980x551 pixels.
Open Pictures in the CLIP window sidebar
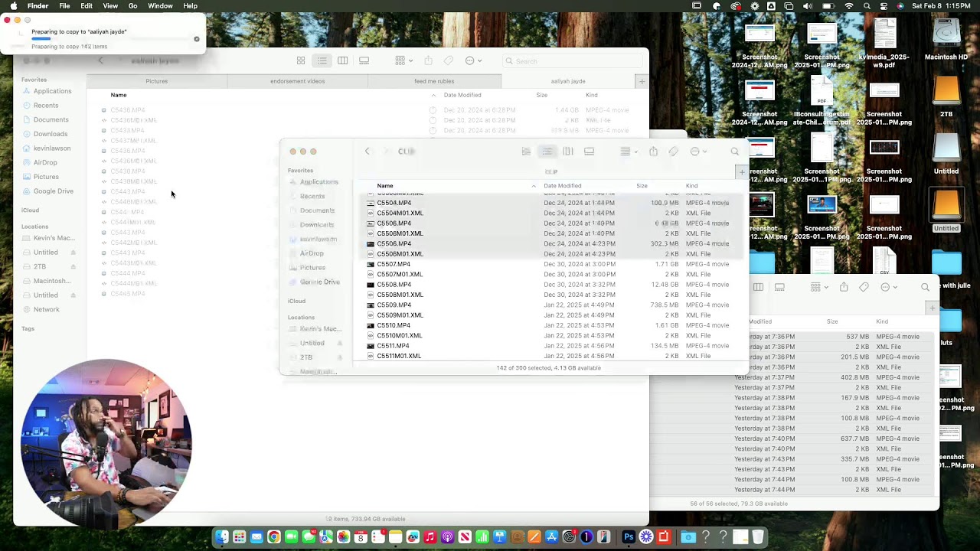point(312,268)
